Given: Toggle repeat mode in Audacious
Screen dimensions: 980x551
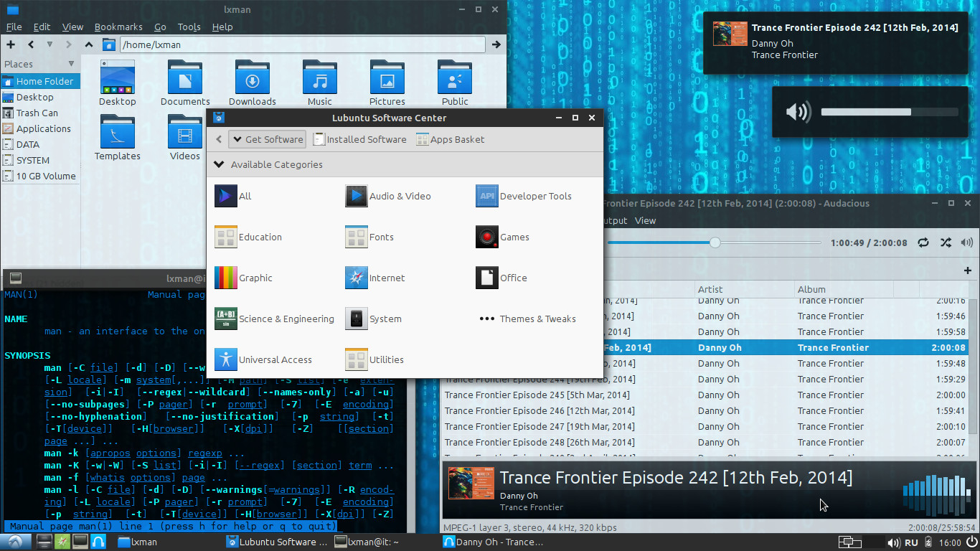Looking at the screenshot, I should point(923,243).
